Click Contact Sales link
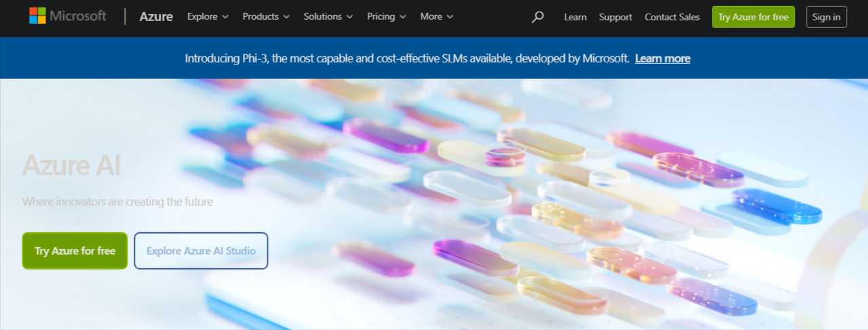 coord(672,17)
